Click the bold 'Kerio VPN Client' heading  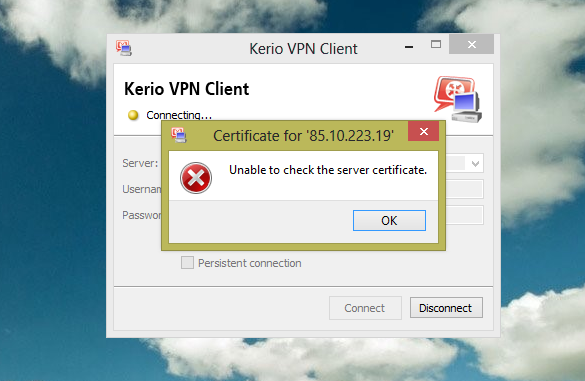187,89
